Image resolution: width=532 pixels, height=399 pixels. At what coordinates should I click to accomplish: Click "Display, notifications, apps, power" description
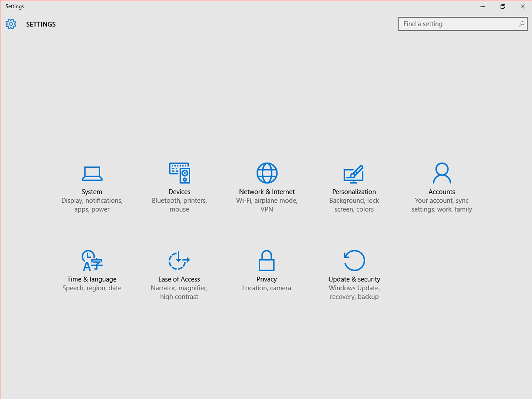point(92,205)
